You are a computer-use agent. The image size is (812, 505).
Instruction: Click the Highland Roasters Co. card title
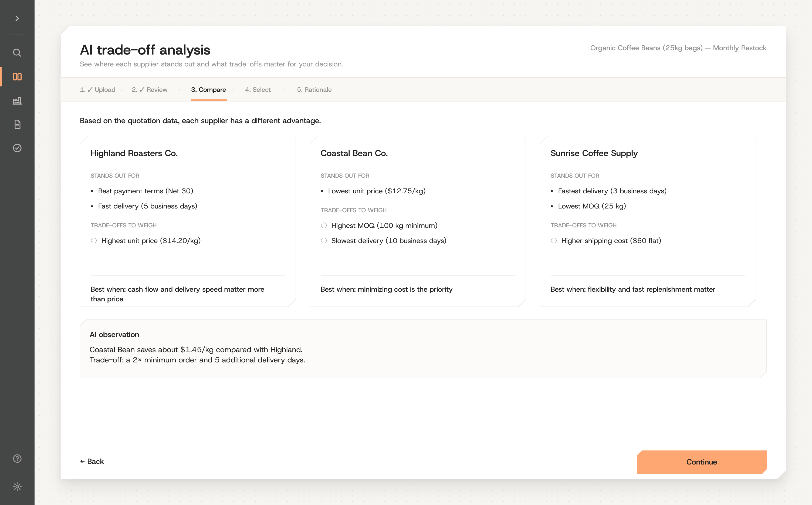134,153
